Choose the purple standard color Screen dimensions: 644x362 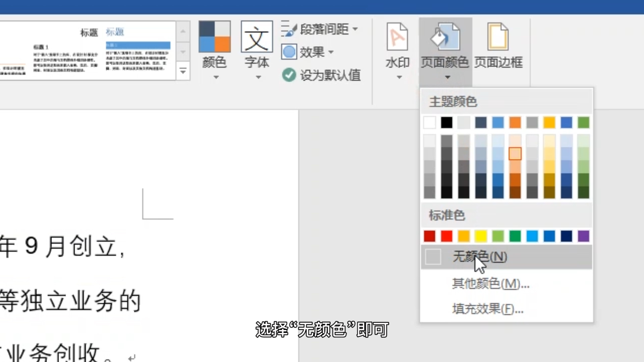click(583, 236)
